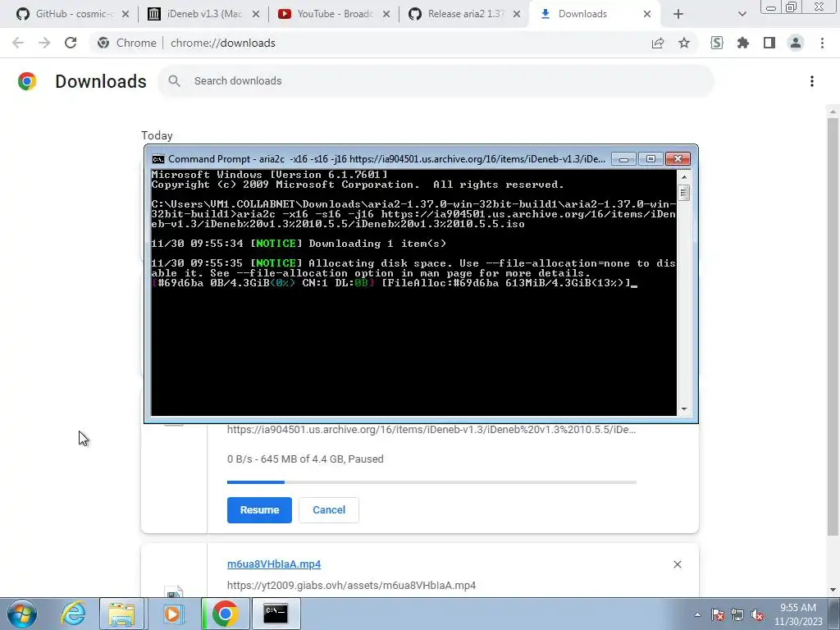Toggle the Chrome side panel
This screenshot has height=630, width=840.
click(x=769, y=43)
